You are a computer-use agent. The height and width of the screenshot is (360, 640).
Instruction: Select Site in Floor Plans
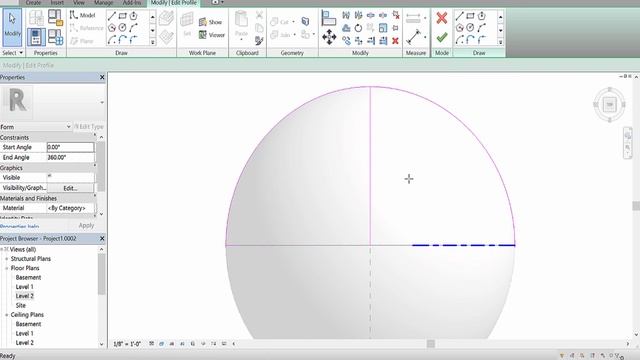(x=20, y=305)
